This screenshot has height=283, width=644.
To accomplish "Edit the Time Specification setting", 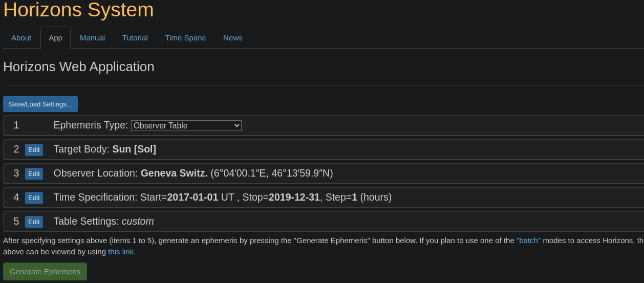I will pyautogui.click(x=34, y=198).
